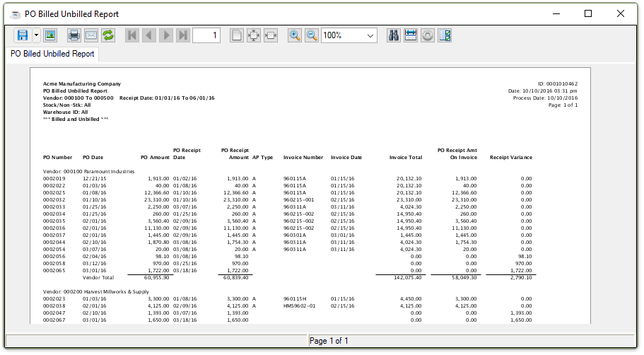The width and height of the screenshot is (644, 355).
Task: Fit the report to page width
Action: tap(271, 35)
